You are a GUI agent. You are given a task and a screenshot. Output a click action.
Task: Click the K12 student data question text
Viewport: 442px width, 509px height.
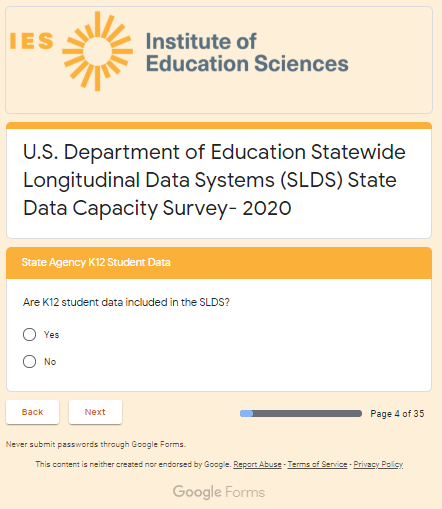coord(126,302)
